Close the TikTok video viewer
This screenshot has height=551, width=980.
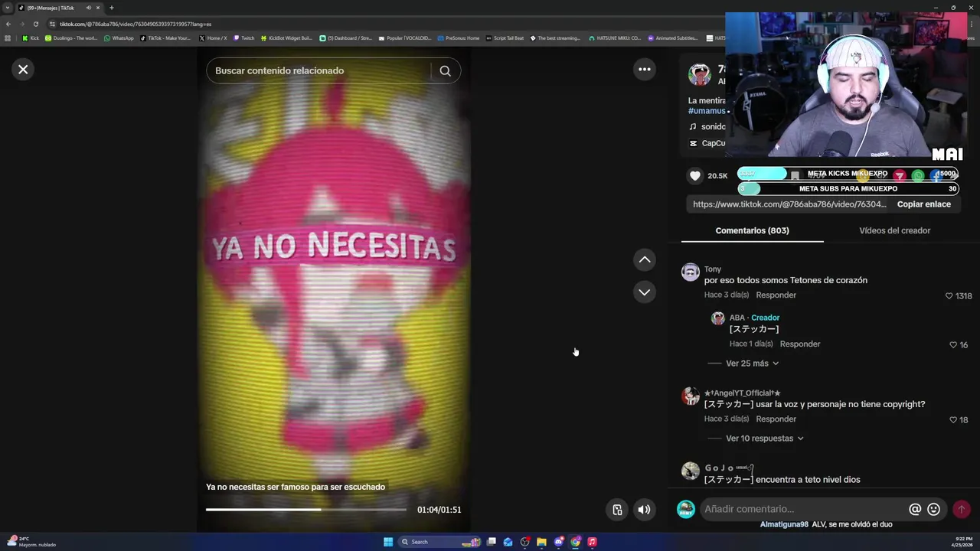(23, 70)
